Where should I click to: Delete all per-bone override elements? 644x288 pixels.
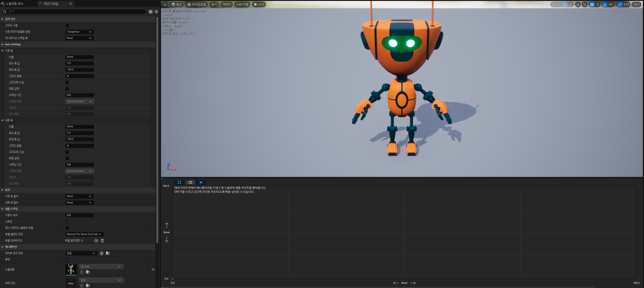pyautogui.click(x=102, y=241)
